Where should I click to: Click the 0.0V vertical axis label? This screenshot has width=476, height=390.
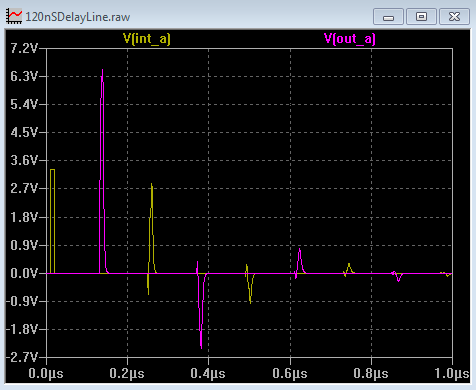tap(24, 274)
